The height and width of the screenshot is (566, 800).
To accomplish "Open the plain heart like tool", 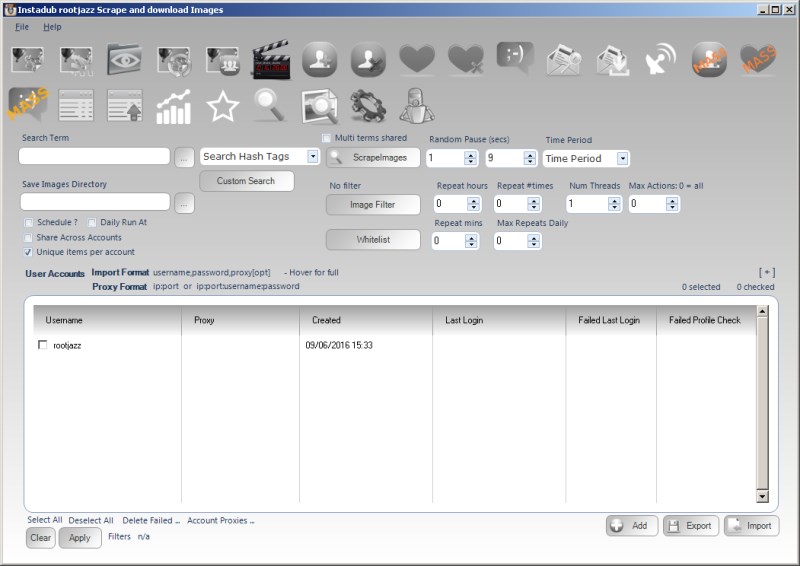I will point(417,59).
